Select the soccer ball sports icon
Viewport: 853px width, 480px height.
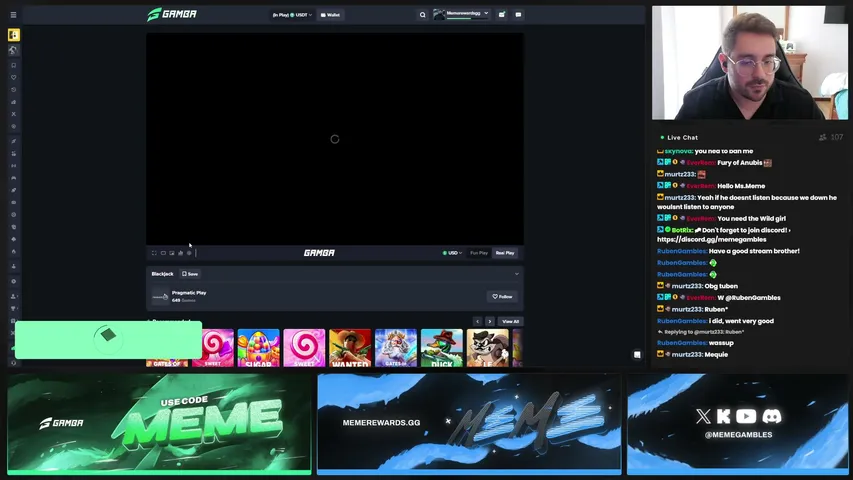click(14, 50)
